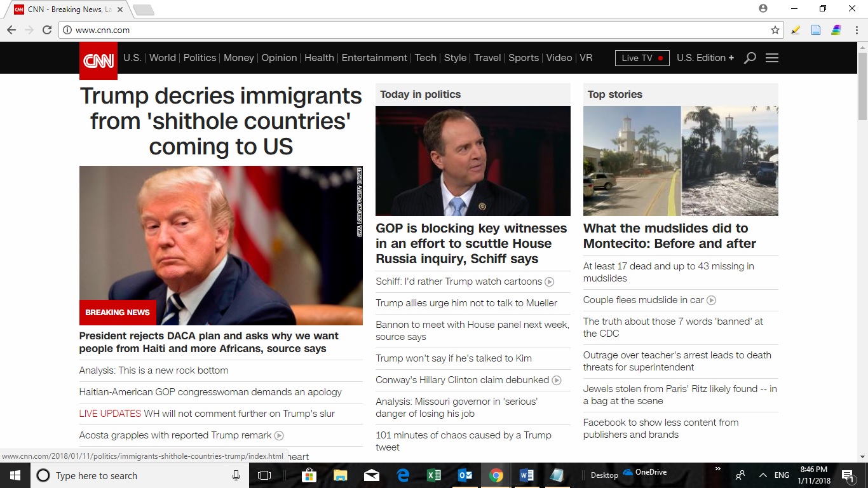Image resolution: width=868 pixels, height=488 pixels.
Task: Click the Microsoft Edge taskbar icon
Action: click(403, 475)
